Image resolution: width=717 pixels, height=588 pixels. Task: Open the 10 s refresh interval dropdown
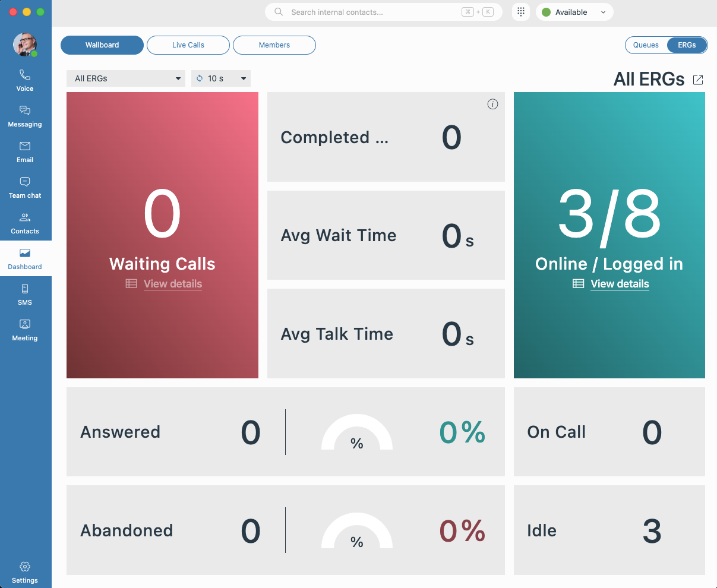[221, 78]
